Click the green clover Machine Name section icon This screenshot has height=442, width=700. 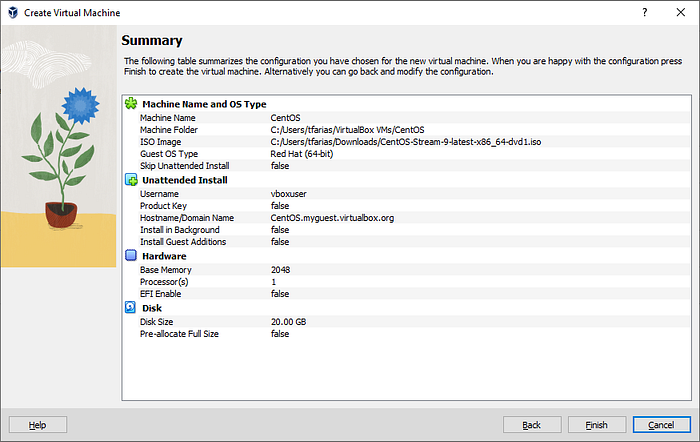pyautogui.click(x=131, y=104)
